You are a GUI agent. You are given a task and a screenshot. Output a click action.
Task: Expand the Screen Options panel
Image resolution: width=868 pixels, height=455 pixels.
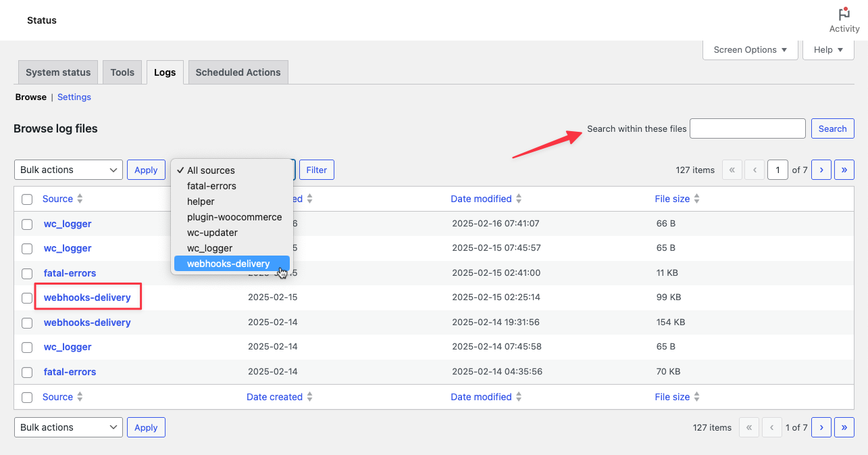click(x=750, y=49)
